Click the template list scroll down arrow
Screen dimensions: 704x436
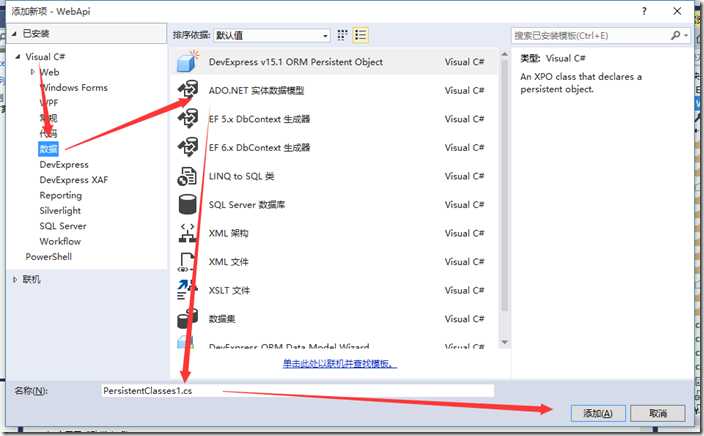click(504, 342)
